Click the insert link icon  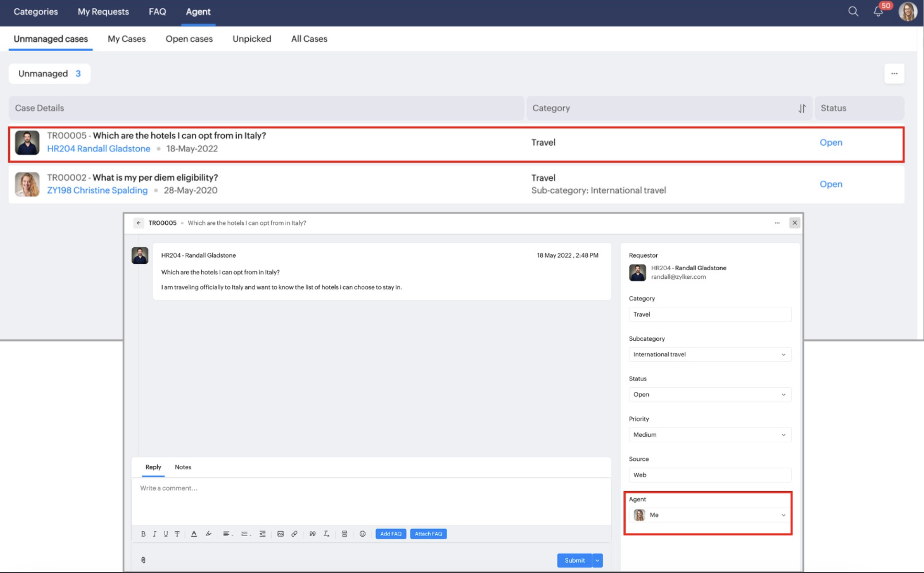(x=294, y=534)
